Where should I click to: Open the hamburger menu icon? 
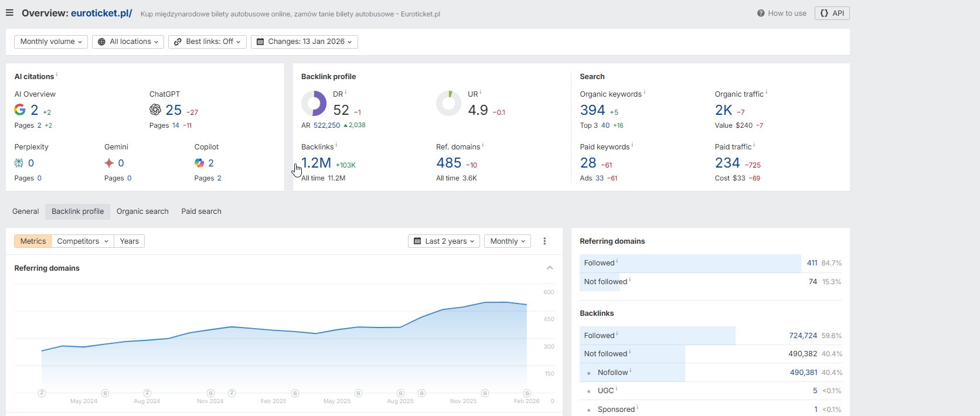click(9, 13)
